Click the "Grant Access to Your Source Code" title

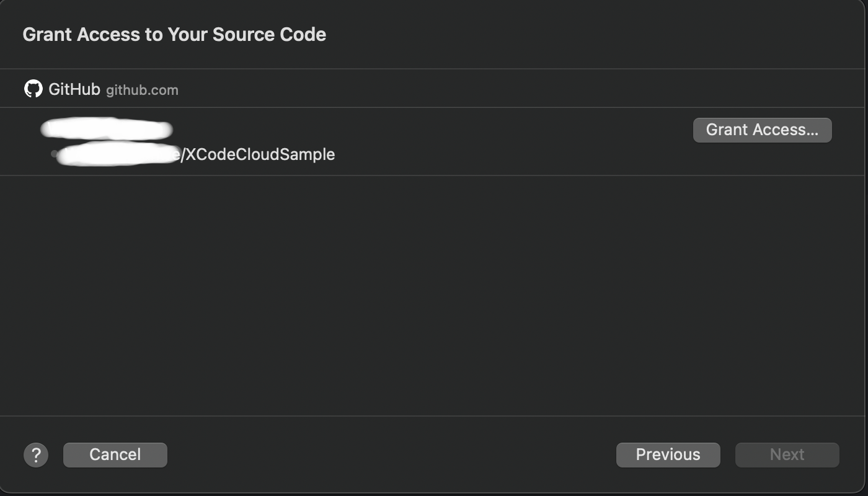click(x=174, y=35)
